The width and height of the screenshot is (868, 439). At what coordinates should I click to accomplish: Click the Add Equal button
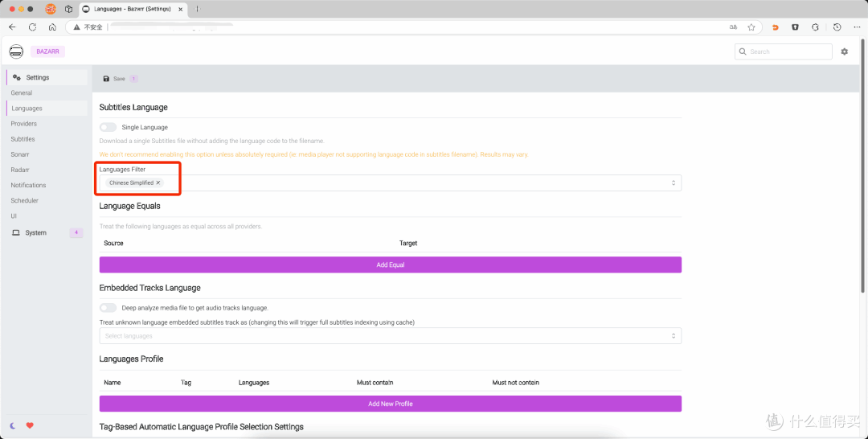click(x=391, y=265)
